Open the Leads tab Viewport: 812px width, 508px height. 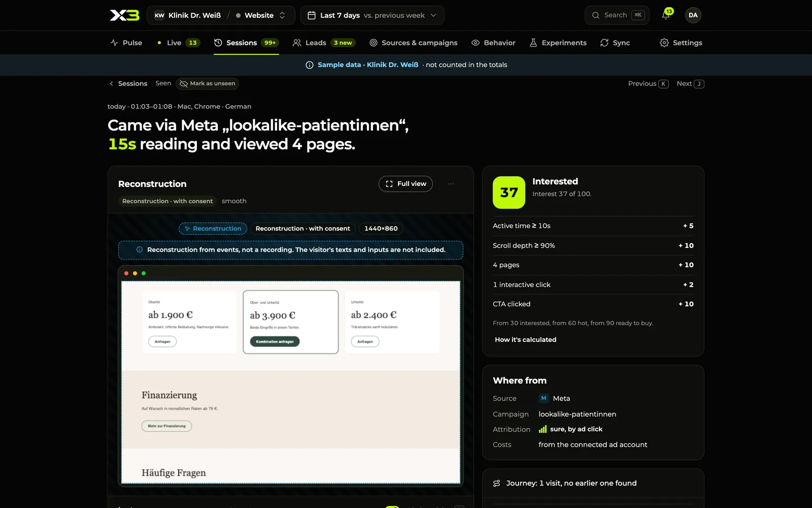coord(324,43)
